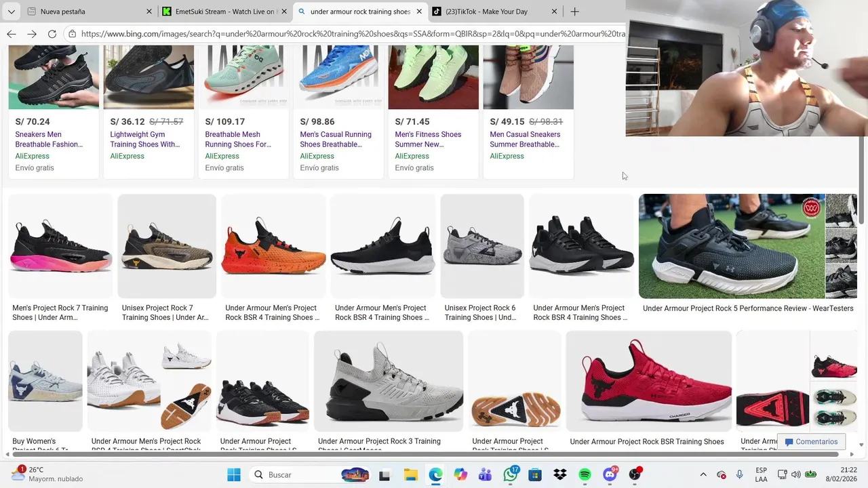Click Unisex Project Rock 6 Training Shoes caption
The image size is (868, 488).
(x=480, y=312)
